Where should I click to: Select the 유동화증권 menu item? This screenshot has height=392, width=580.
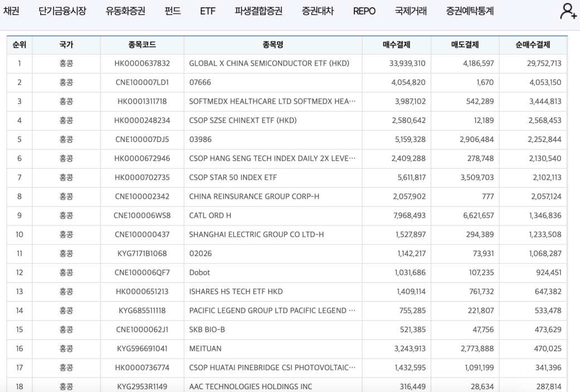click(x=125, y=11)
